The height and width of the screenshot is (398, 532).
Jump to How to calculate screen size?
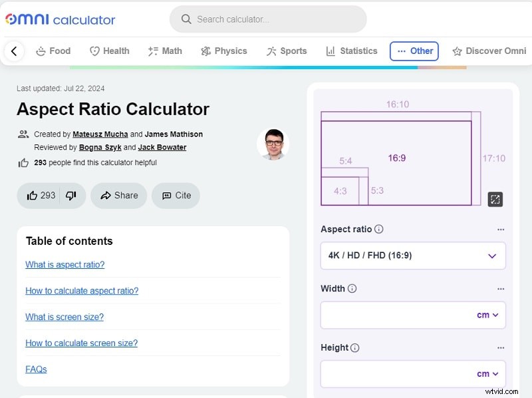(81, 343)
